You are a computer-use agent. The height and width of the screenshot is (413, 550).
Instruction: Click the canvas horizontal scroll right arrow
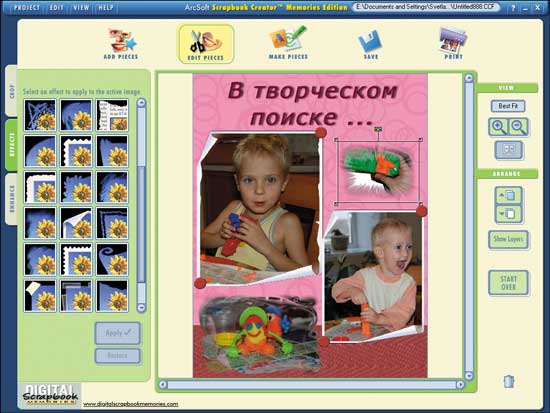point(460,385)
